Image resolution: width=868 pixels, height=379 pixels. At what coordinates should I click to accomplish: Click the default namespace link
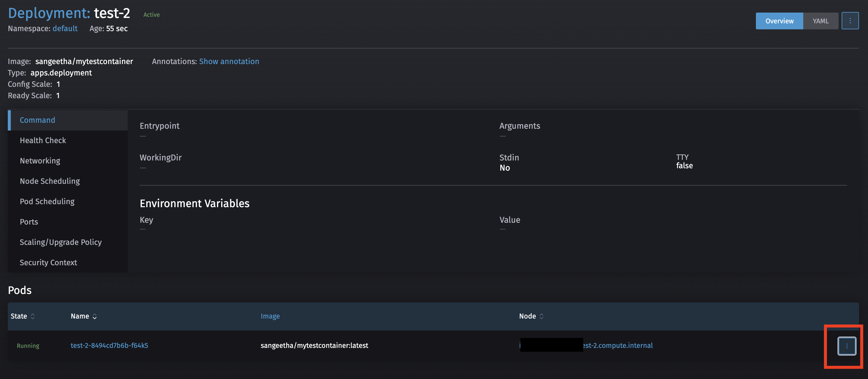tap(65, 29)
